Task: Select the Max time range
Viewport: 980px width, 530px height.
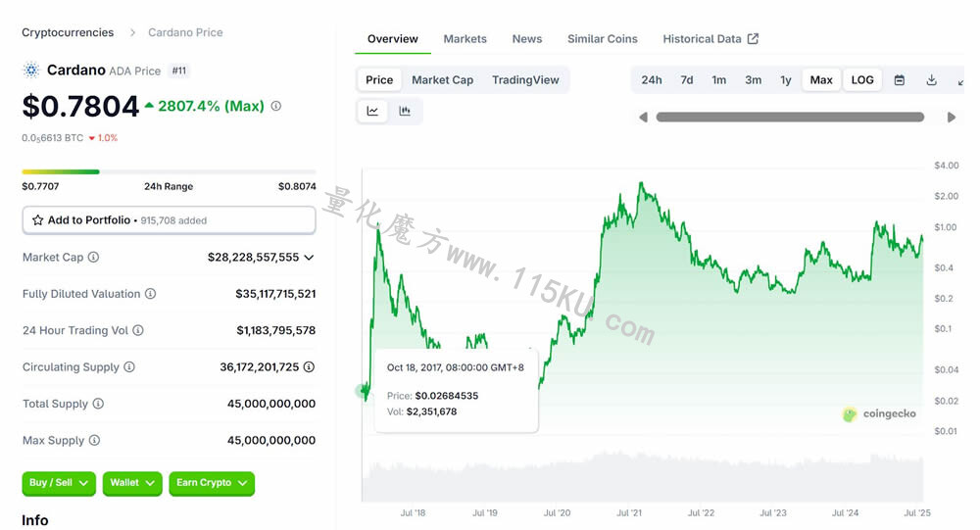Action: pyautogui.click(x=821, y=80)
